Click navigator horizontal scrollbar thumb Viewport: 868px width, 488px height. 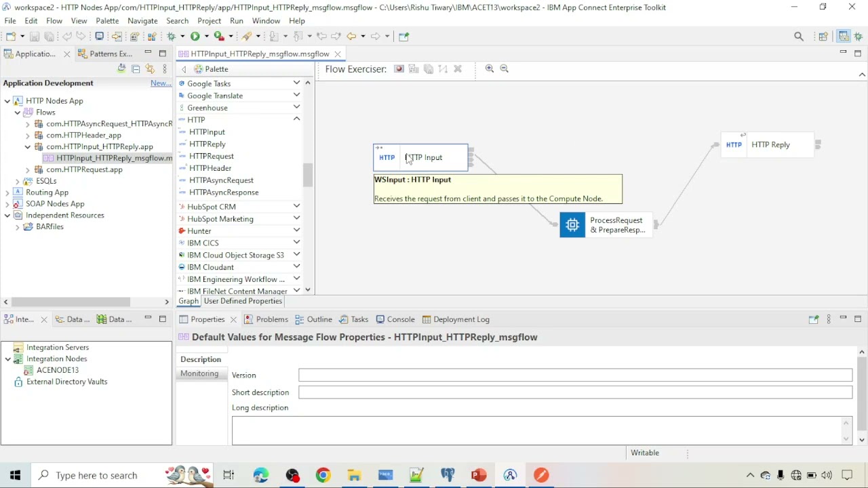click(x=71, y=302)
